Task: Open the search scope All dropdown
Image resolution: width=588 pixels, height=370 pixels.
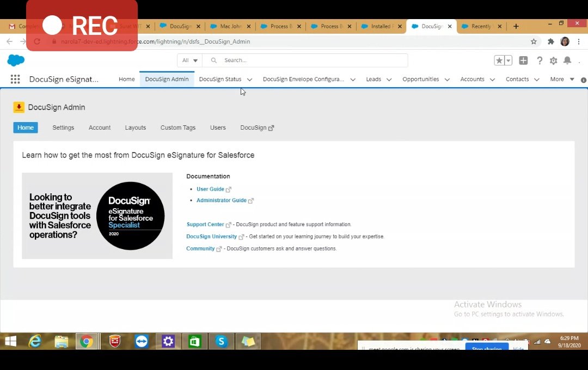Action: pyautogui.click(x=190, y=60)
